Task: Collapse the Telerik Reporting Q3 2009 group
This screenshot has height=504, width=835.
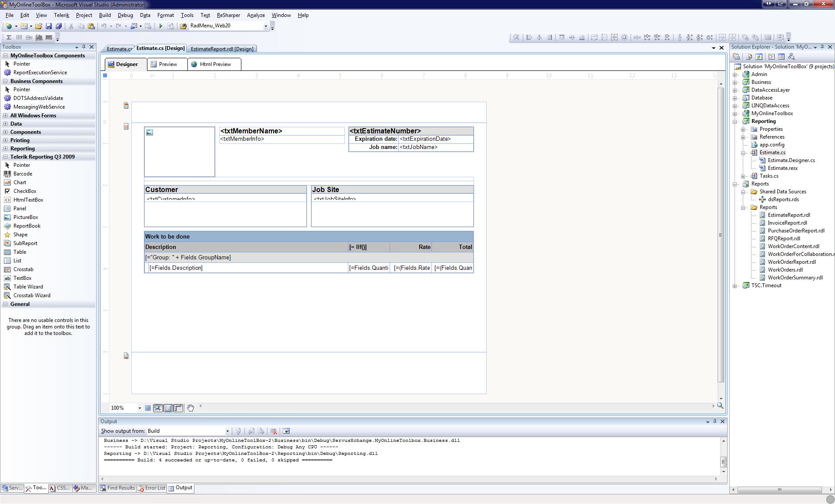Action: (5, 157)
